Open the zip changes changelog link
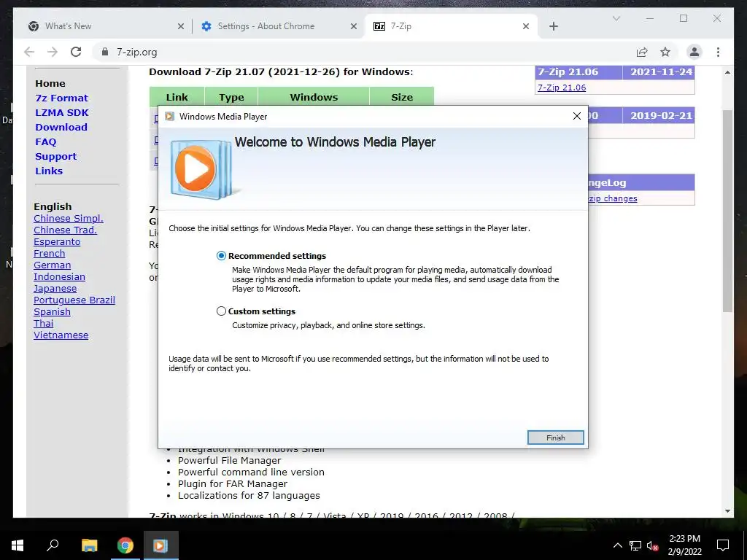Image resolution: width=747 pixels, height=560 pixels. click(613, 198)
